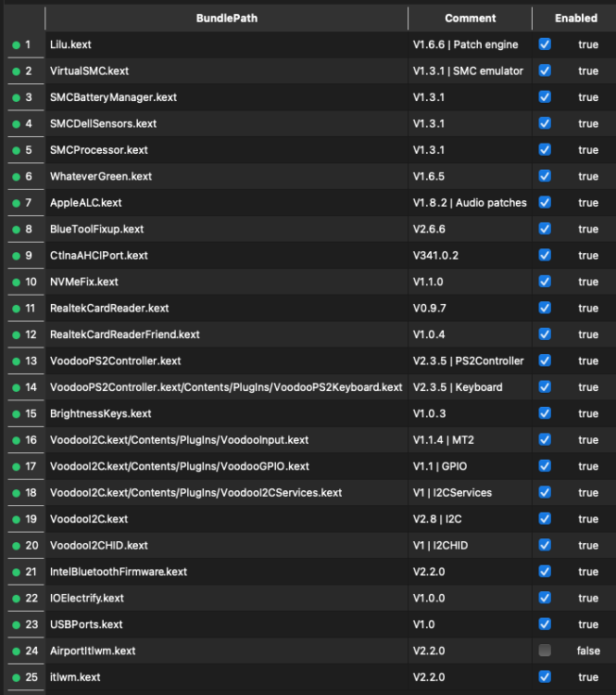The image size is (616, 695).
Task: Click comment 'V1.1 | GPIO'
Action: (440, 466)
